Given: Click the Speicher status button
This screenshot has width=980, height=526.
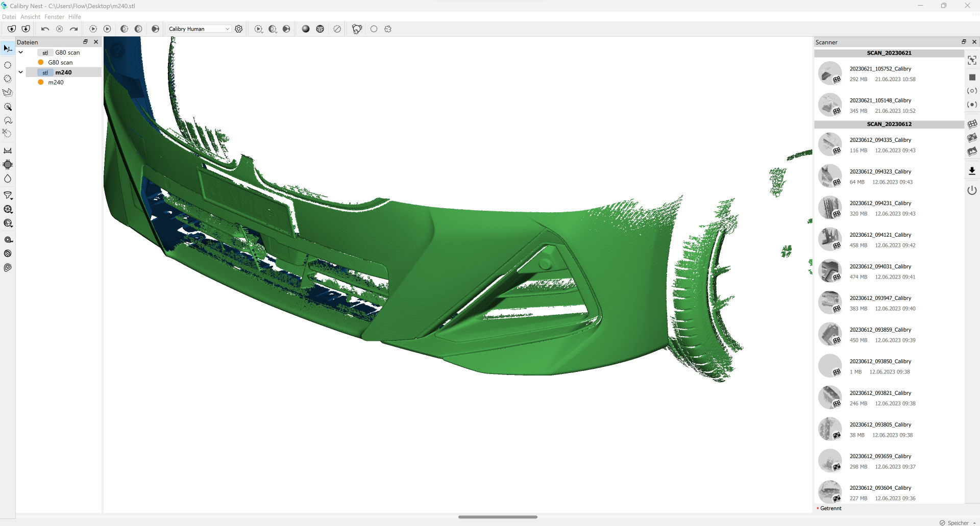Looking at the screenshot, I should pyautogui.click(x=958, y=522).
